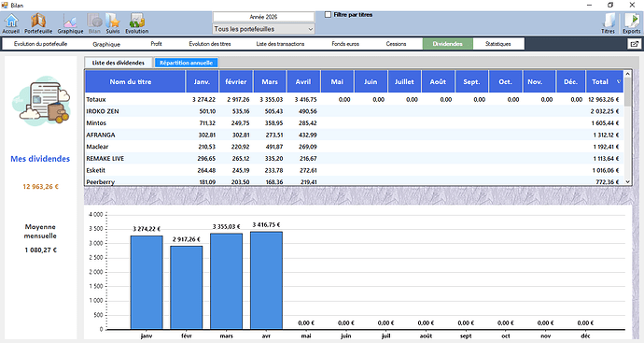Select the Dividendes tab
Image resolution: width=644 pixels, height=343 pixels.
coord(448,44)
